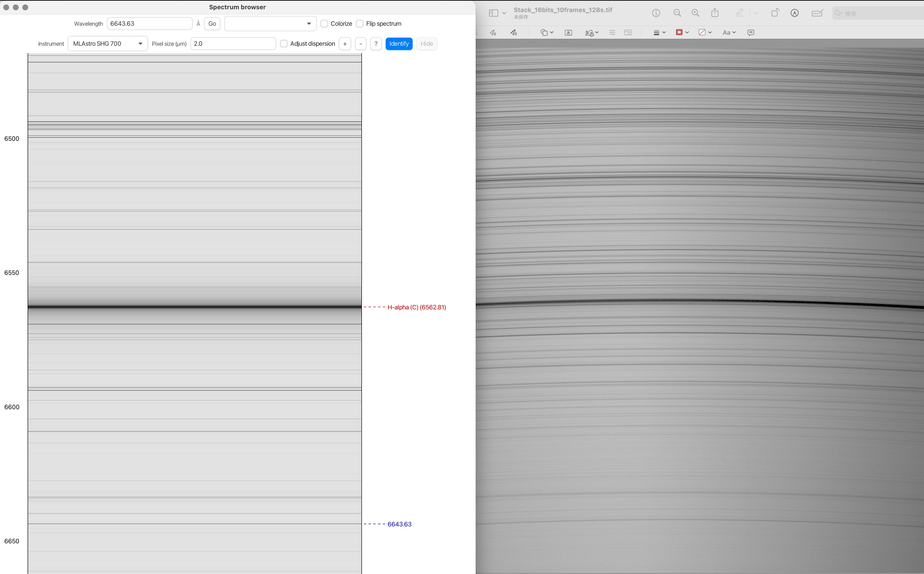
Task: Click the zoom out magnifier in Preview
Action: coord(677,13)
